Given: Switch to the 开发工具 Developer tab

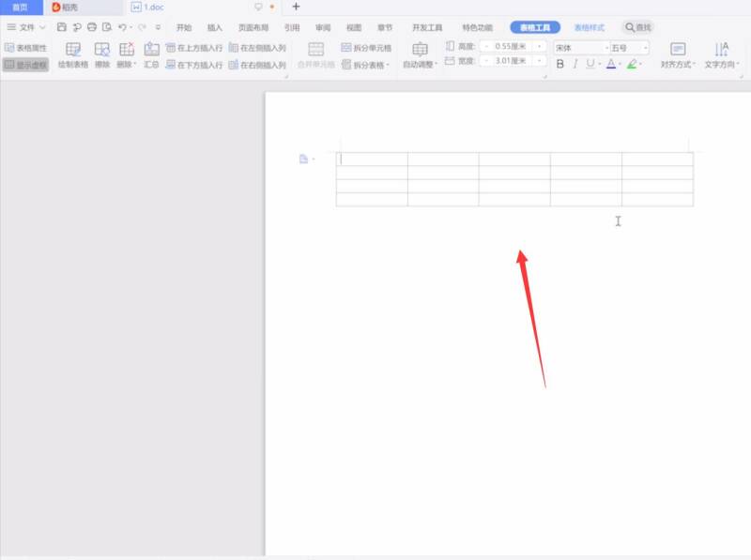Looking at the screenshot, I should (427, 27).
